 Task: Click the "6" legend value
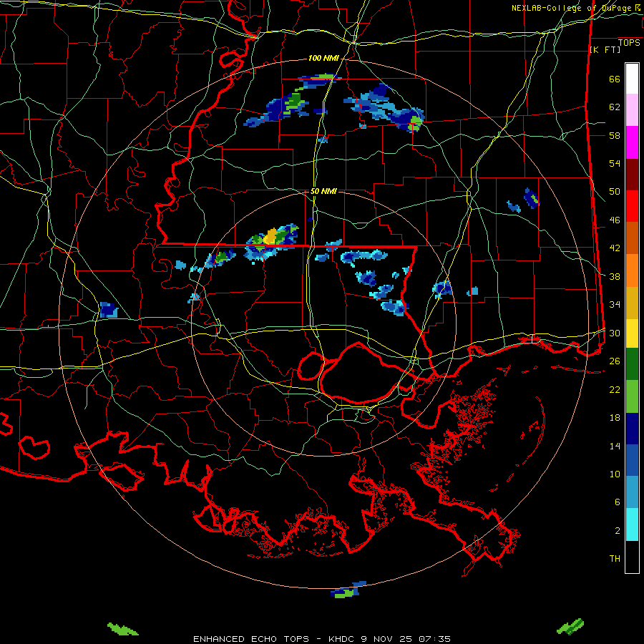[618, 502]
